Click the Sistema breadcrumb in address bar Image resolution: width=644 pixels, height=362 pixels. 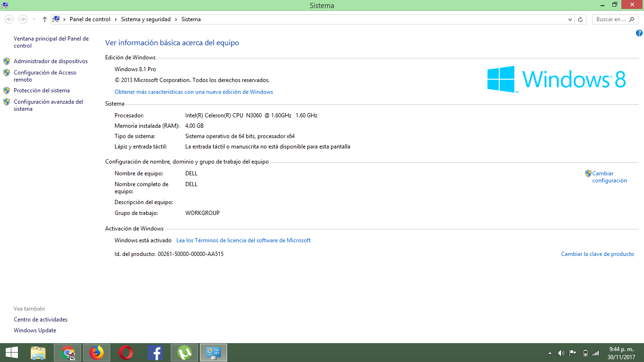tap(191, 19)
